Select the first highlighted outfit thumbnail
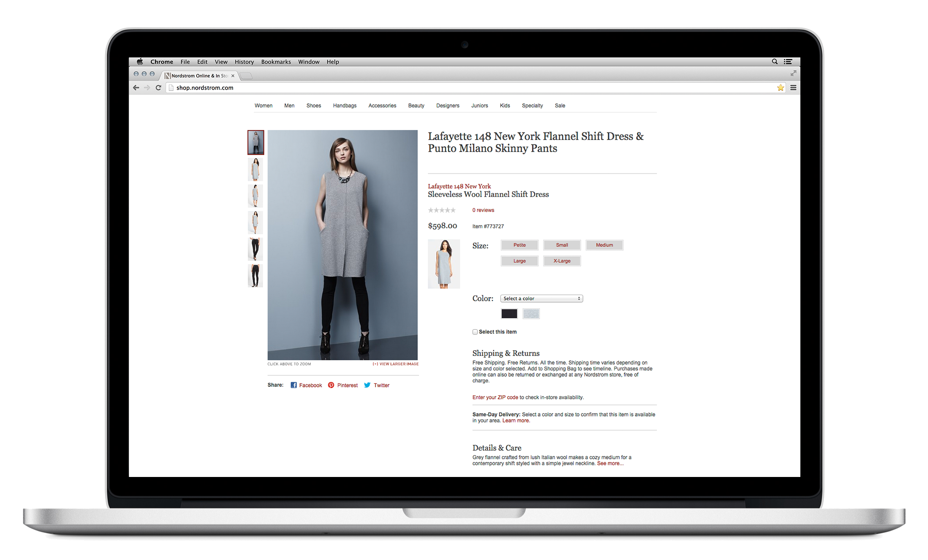928x560 pixels. tap(255, 142)
